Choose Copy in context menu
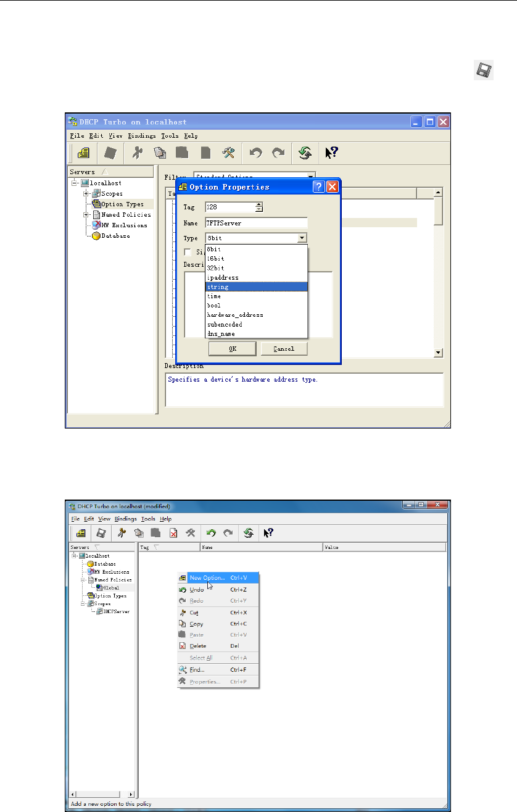Screen dimensions: 517x812 218,624
